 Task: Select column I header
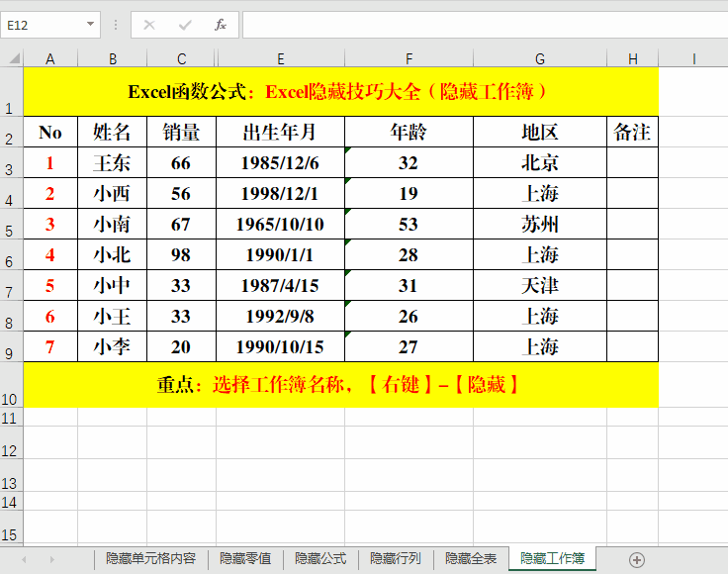point(693,59)
